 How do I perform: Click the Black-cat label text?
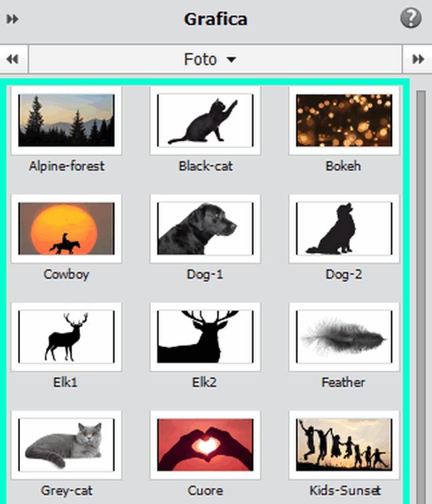pyautogui.click(x=206, y=166)
